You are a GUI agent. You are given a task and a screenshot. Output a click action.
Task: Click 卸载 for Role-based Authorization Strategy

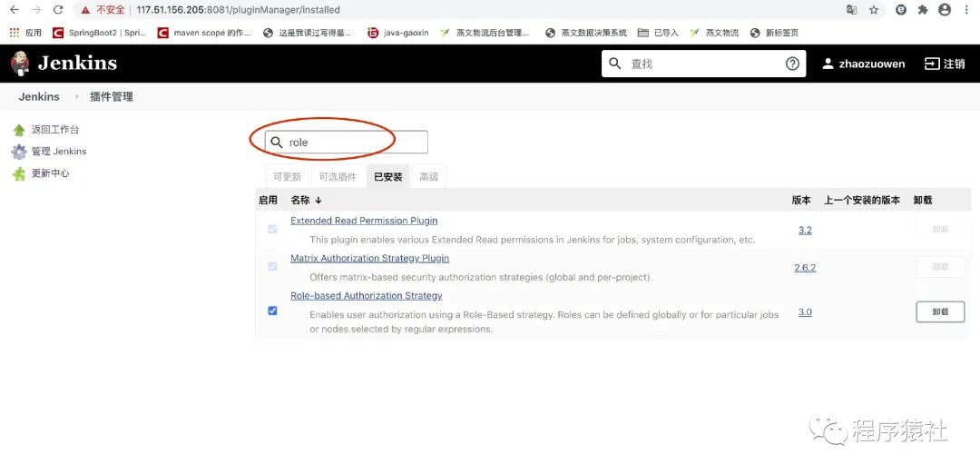click(x=941, y=312)
